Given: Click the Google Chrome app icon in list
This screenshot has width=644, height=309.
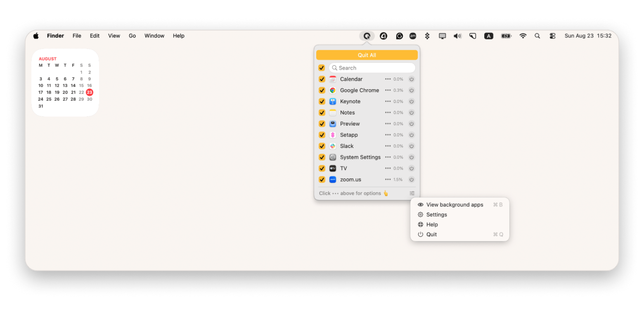Looking at the screenshot, I should 333,90.
